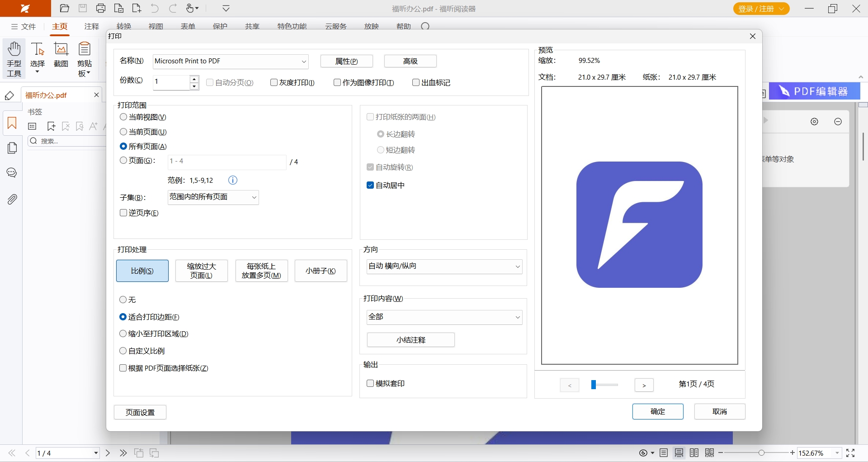Confirm printing with OK (确定) button
The height and width of the screenshot is (462, 868).
(x=658, y=411)
